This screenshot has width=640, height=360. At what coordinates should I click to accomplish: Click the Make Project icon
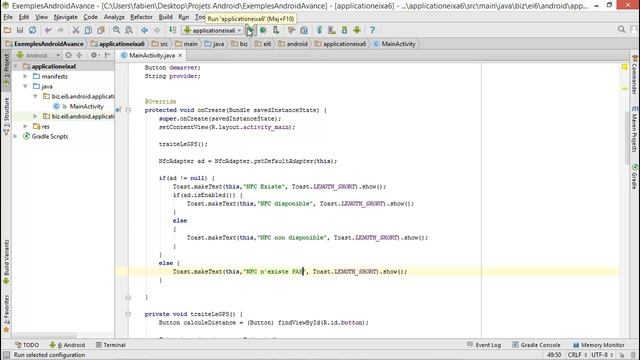pos(172,30)
